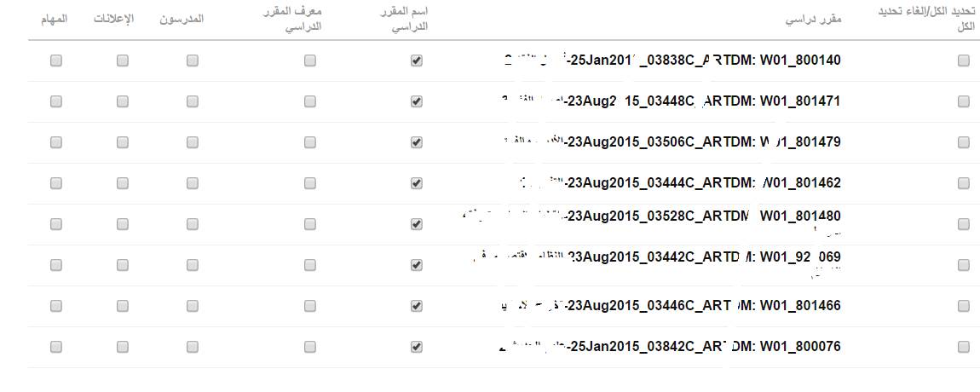This screenshot has height=392, width=980.
Task: Click the المهام column header
Action: click(x=55, y=19)
